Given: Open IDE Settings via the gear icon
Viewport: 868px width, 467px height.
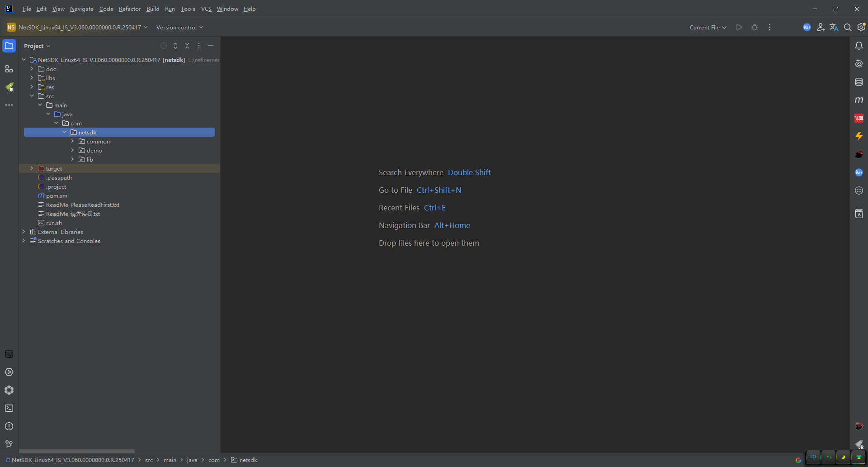Looking at the screenshot, I should click(861, 27).
